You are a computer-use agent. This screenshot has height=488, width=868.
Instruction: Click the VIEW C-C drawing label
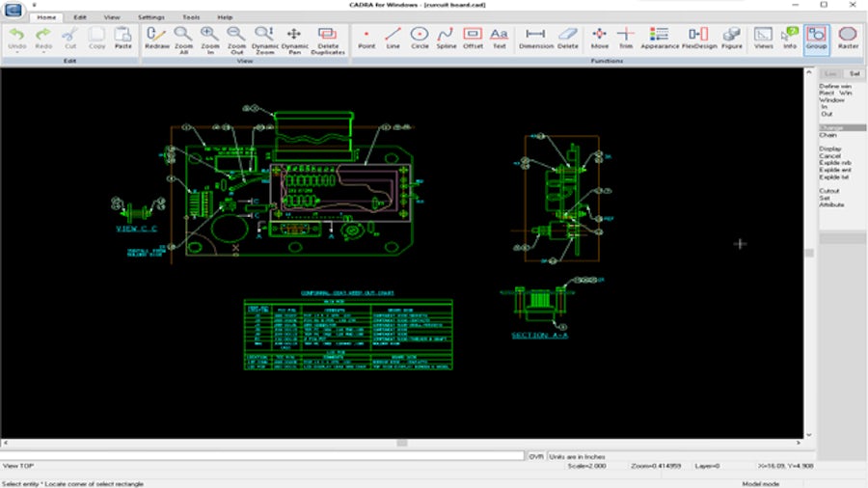[137, 229]
